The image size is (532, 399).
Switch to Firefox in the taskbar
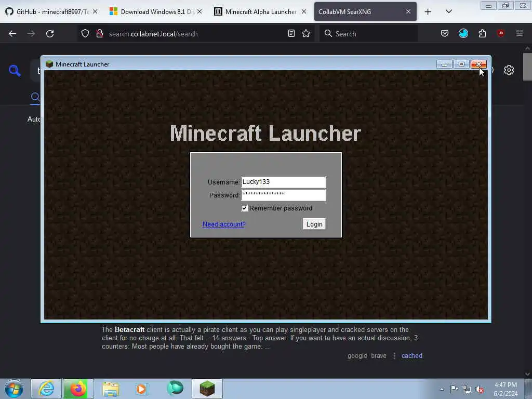(78, 389)
